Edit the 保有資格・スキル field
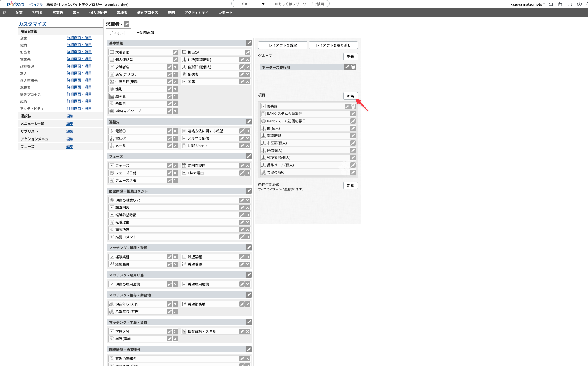588x366 pixels. coord(242,331)
